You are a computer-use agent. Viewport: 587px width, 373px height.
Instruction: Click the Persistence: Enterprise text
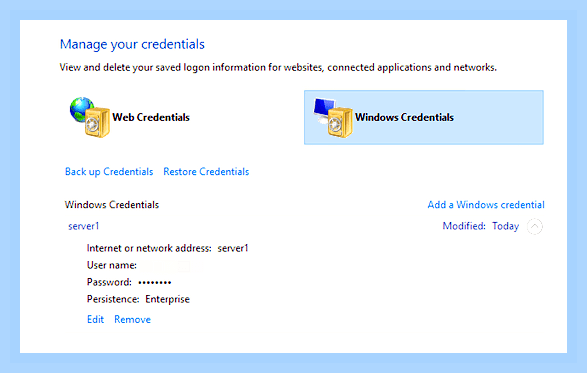click(138, 299)
